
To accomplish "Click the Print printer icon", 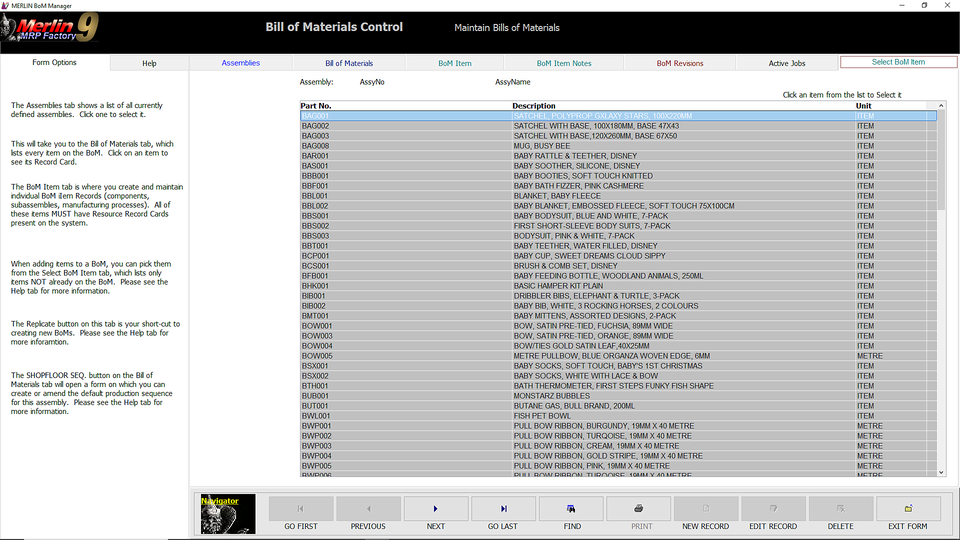I will [x=638, y=508].
